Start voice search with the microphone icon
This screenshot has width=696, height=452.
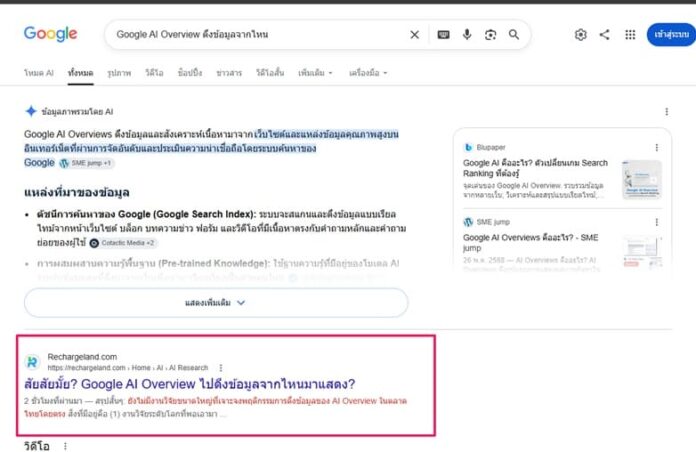(467, 34)
